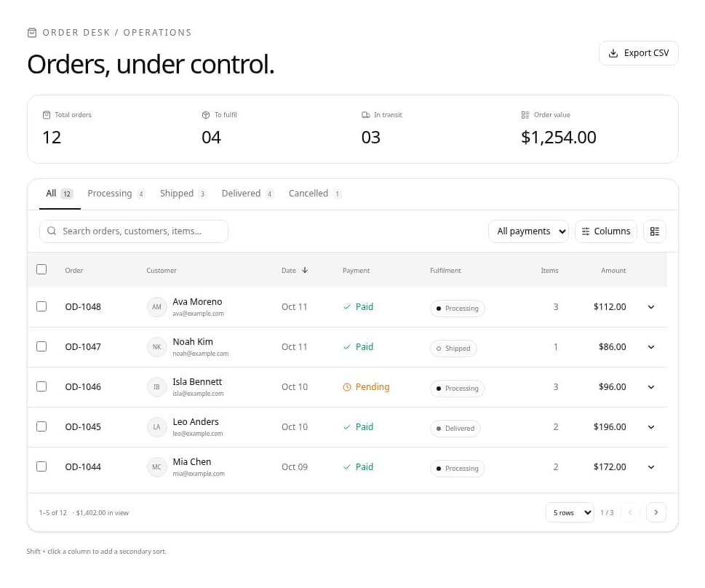Click the Paid checkmark icon on OD-1047
The height and width of the screenshot is (588, 705).
coord(346,347)
